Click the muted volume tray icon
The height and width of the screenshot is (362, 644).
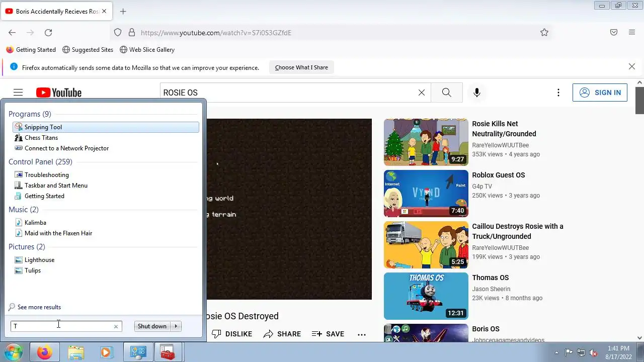tap(593, 352)
